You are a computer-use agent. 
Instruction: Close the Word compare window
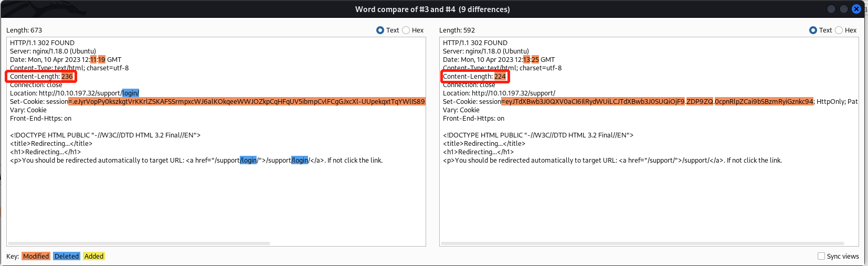pos(856,9)
